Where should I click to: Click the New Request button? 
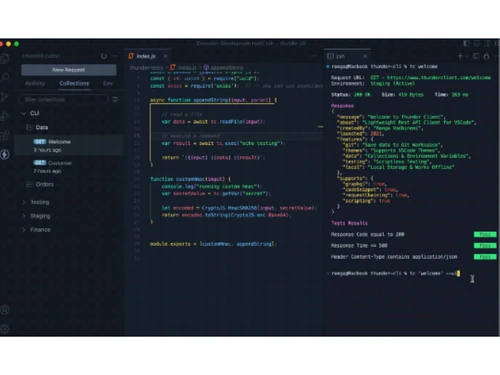pos(69,70)
